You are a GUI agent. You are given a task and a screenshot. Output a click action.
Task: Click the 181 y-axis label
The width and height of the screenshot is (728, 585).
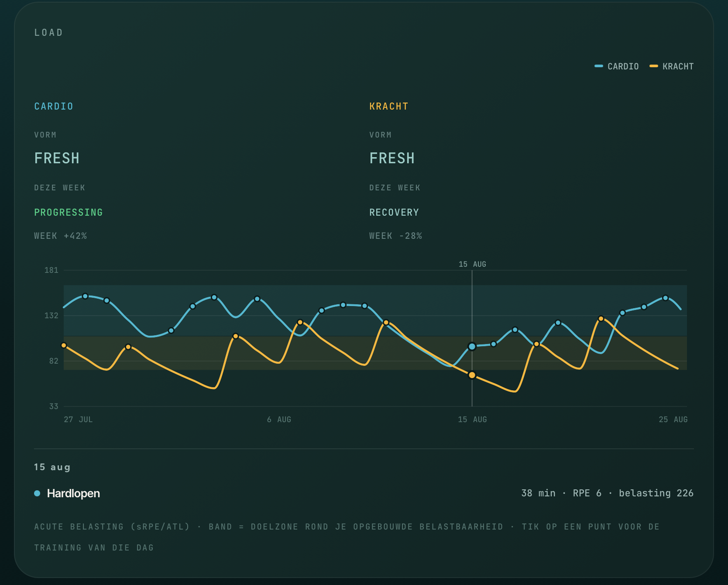point(52,270)
